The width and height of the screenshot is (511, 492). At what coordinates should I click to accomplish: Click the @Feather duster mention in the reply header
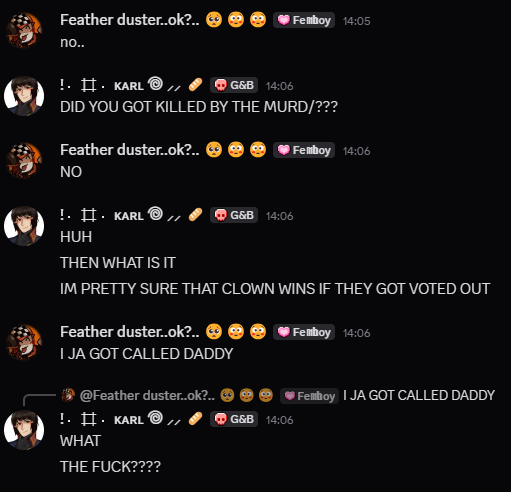pyautogui.click(x=147, y=395)
